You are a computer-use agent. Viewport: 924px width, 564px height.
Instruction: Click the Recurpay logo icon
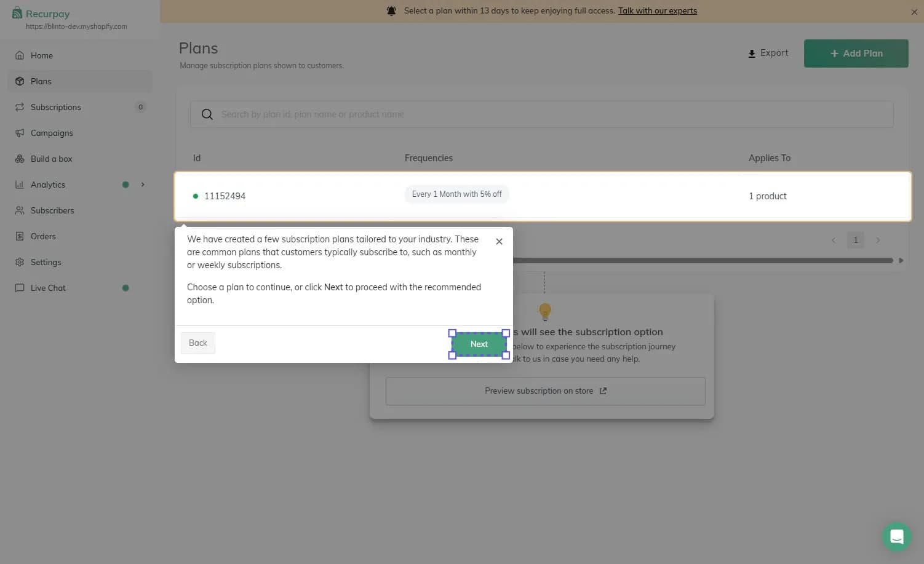pos(17,13)
